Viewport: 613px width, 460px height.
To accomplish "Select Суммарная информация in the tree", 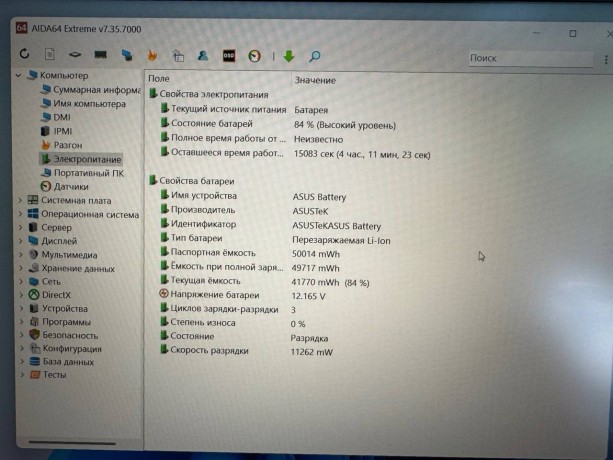I will [x=90, y=90].
